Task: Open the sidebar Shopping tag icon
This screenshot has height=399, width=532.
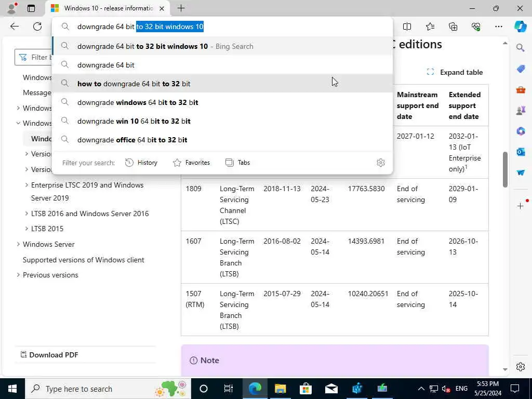Action: (521, 69)
